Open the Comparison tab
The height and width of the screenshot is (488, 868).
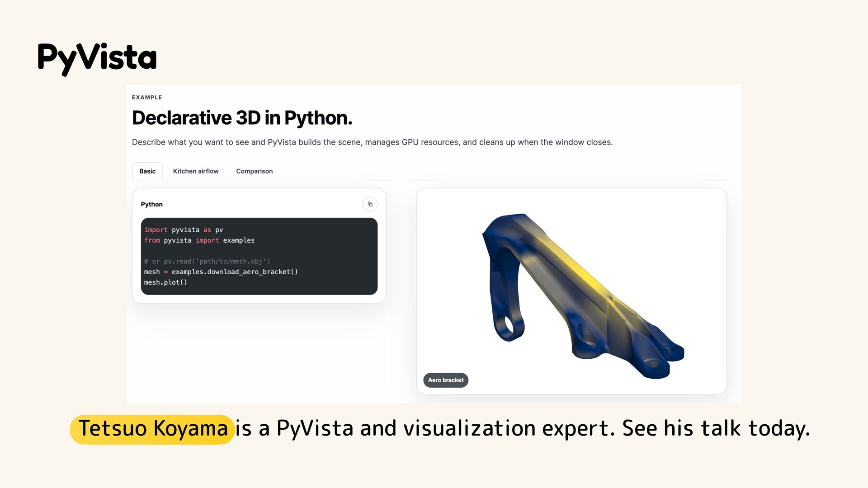[255, 171]
